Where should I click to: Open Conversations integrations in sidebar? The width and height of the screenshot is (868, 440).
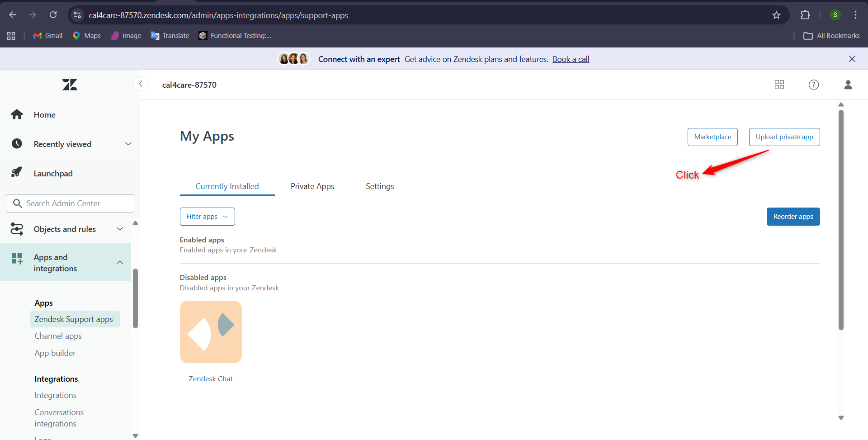59,418
